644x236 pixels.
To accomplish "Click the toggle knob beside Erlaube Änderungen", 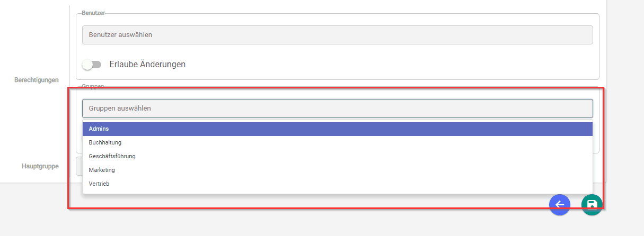I will [x=87, y=64].
